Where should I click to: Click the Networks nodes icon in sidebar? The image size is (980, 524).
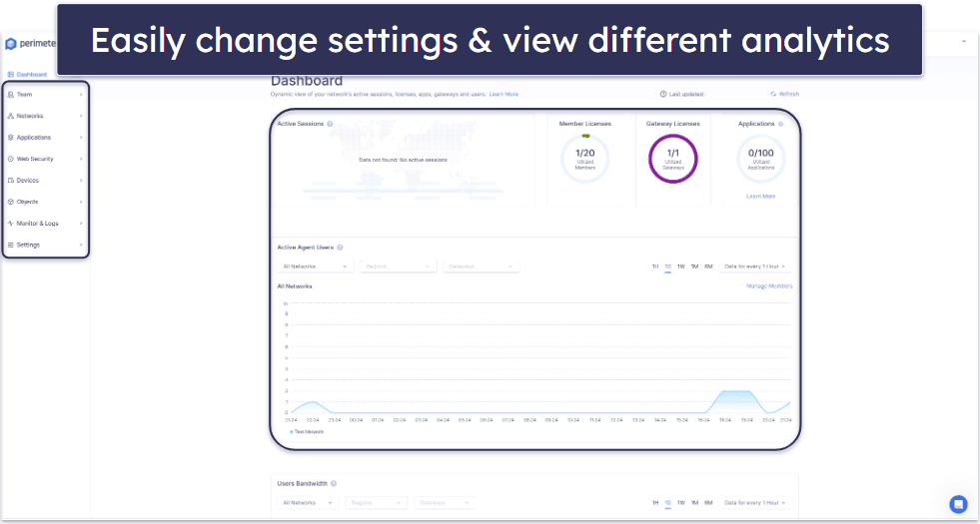pyautogui.click(x=11, y=116)
